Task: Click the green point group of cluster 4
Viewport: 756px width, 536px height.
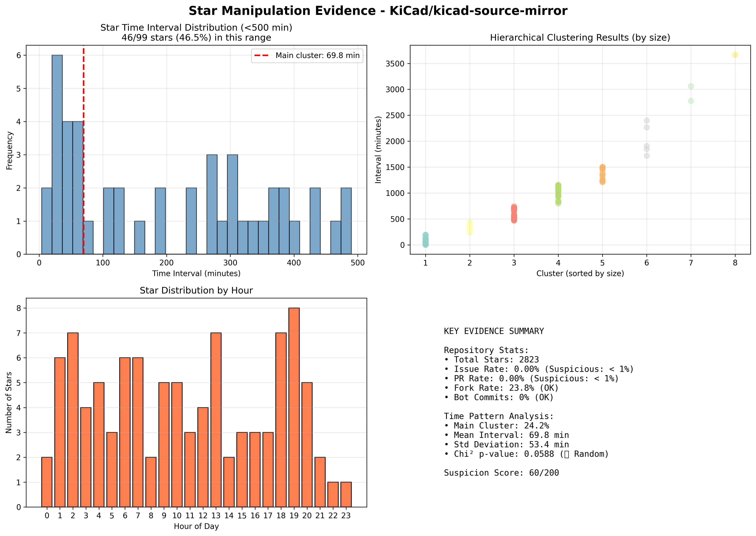Action: point(558,194)
